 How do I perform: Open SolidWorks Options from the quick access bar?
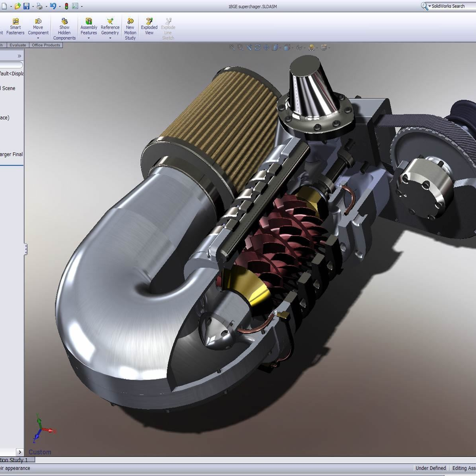[x=75, y=6]
